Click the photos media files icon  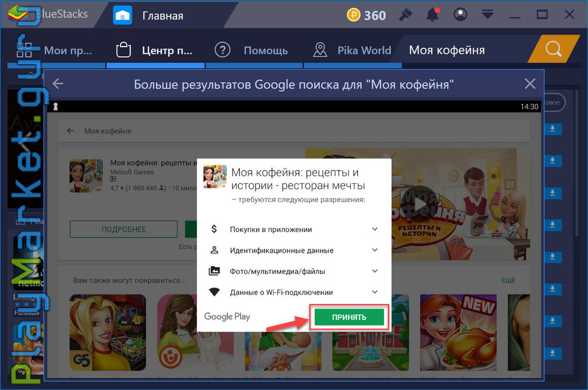214,271
